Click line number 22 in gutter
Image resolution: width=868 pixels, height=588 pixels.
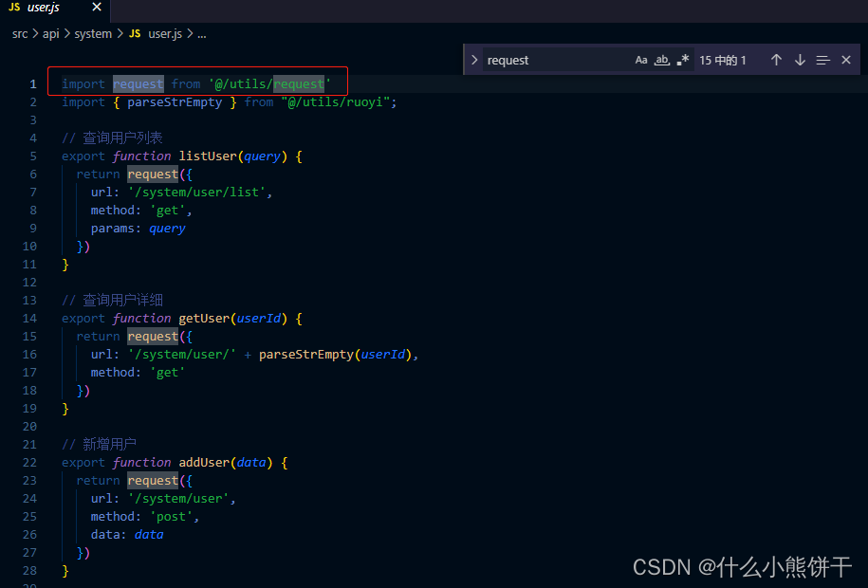click(30, 462)
